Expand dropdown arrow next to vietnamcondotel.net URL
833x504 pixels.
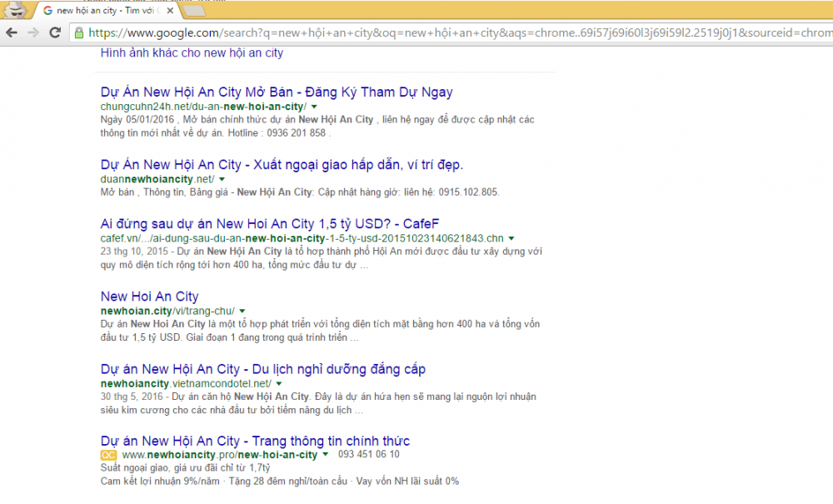(279, 384)
